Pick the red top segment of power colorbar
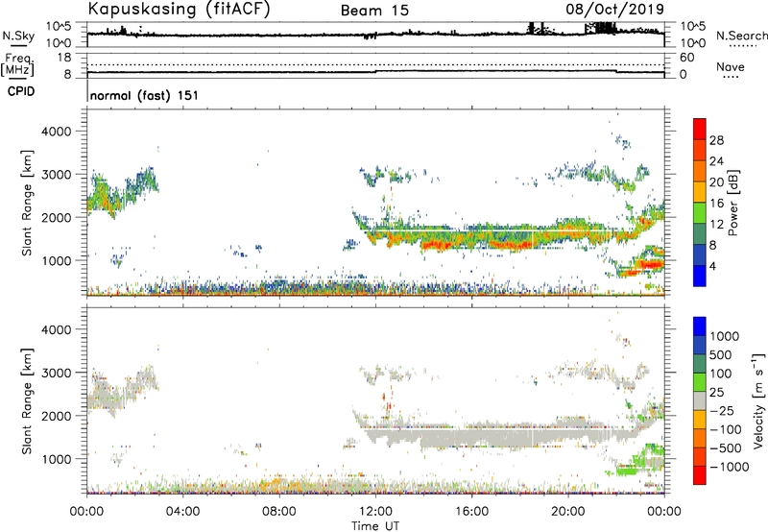The image size is (768, 532). (700, 130)
